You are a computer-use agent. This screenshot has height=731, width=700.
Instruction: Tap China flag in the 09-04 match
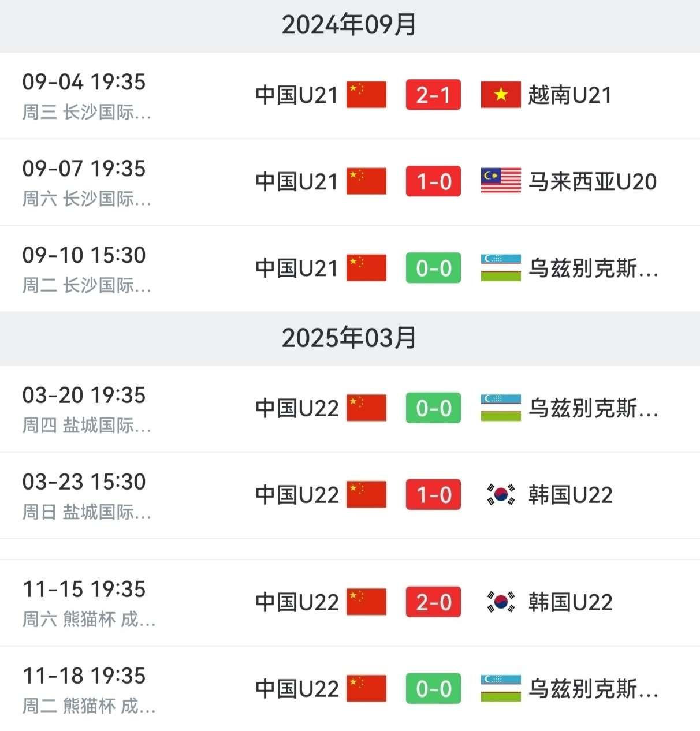366,95
